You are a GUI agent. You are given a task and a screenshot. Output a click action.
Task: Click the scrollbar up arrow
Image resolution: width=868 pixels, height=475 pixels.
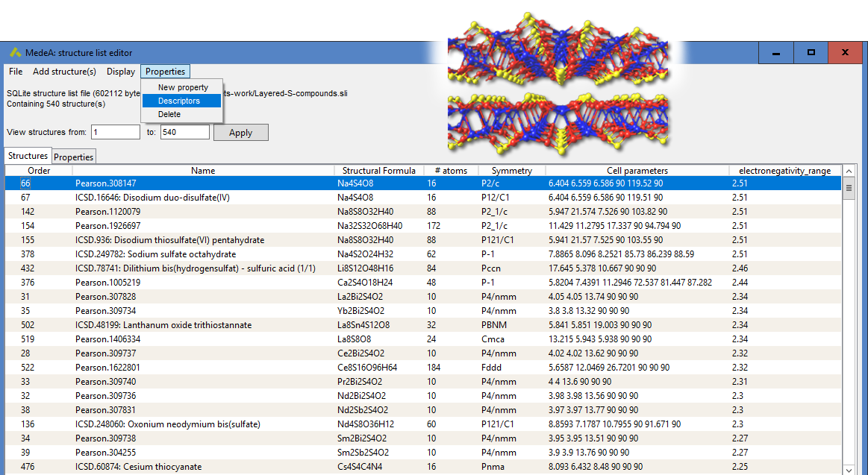(850, 171)
